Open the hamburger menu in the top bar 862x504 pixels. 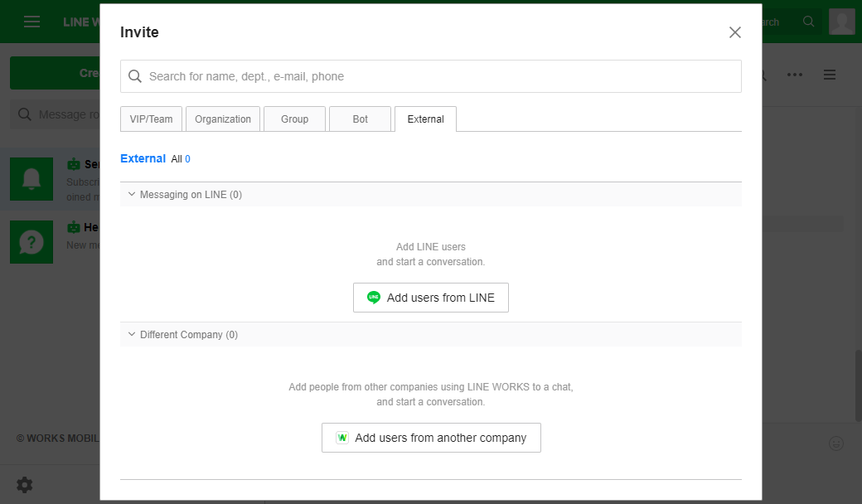click(x=31, y=22)
